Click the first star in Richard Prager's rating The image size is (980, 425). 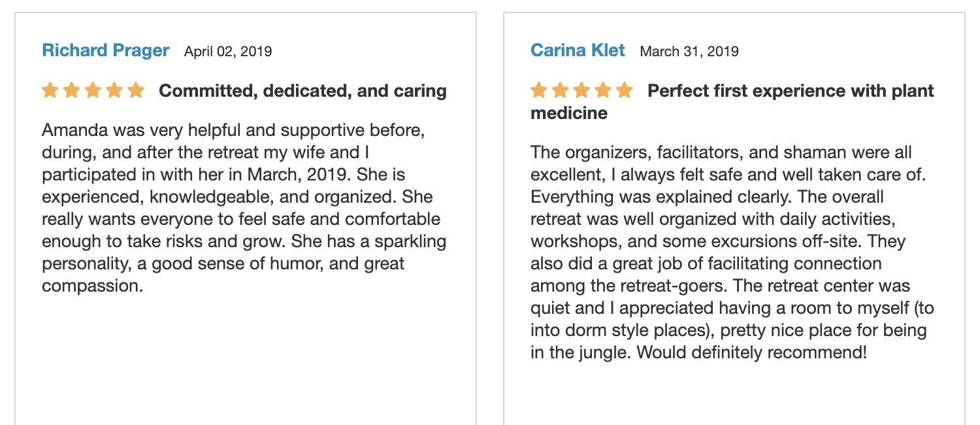[50, 90]
